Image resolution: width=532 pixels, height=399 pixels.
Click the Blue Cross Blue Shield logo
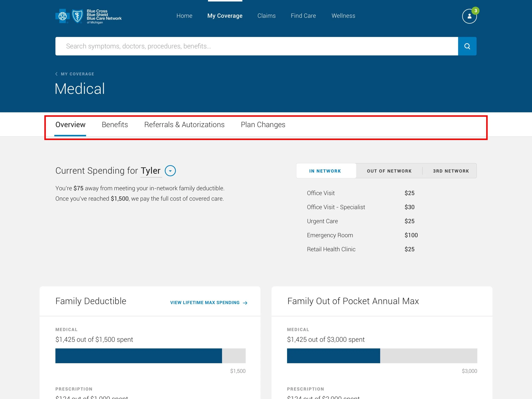88,16
